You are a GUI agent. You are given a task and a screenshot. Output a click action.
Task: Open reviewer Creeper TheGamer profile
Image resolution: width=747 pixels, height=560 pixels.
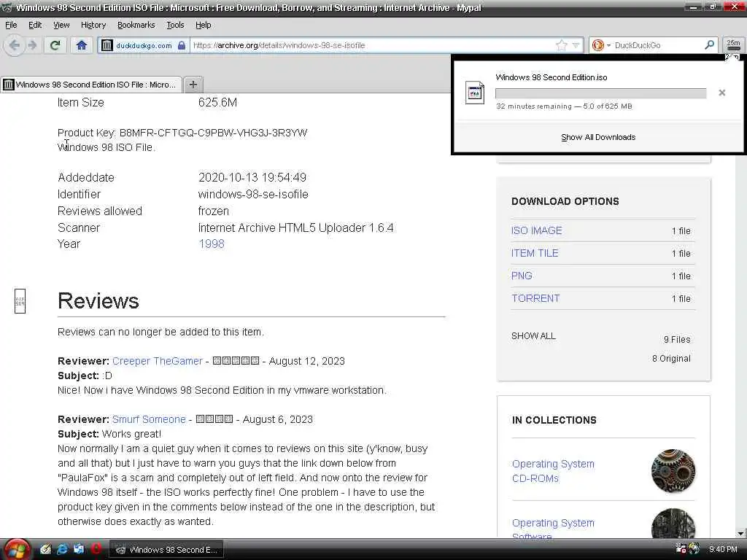point(158,361)
